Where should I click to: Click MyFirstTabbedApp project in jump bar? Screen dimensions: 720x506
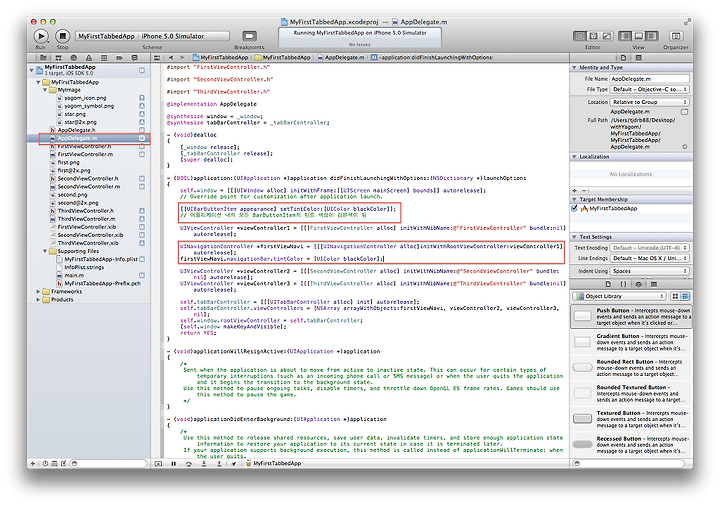[220, 58]
